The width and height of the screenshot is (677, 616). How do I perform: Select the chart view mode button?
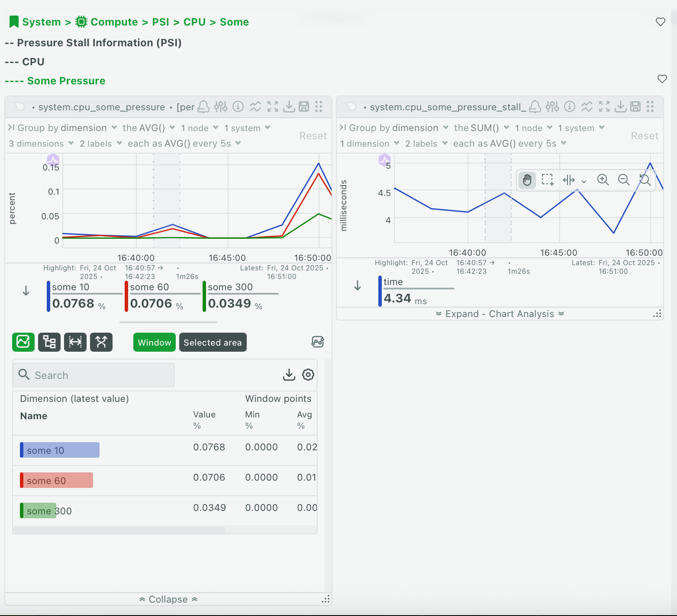[23, 342]
